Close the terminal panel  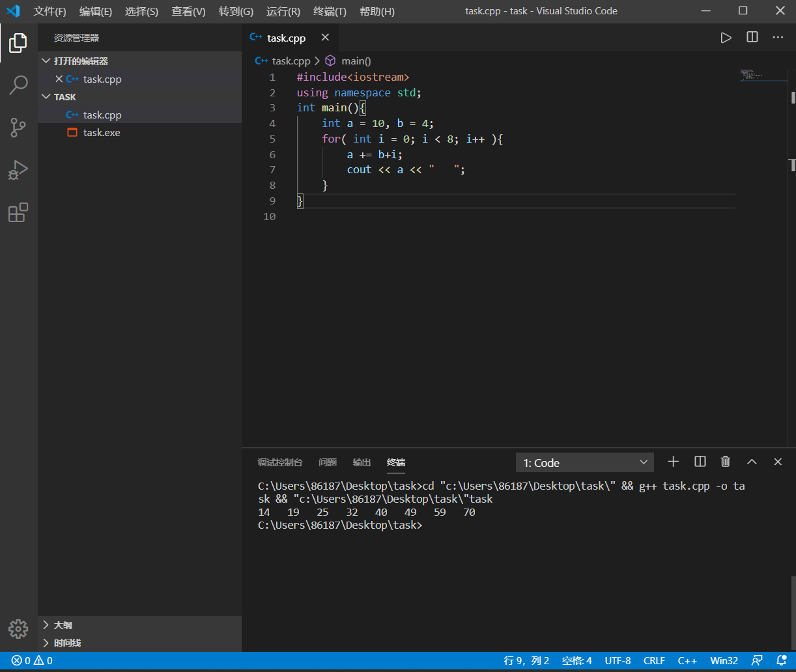point(778,462)
